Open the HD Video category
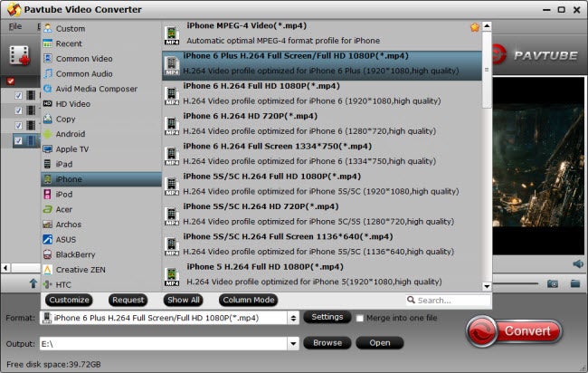 101,103
